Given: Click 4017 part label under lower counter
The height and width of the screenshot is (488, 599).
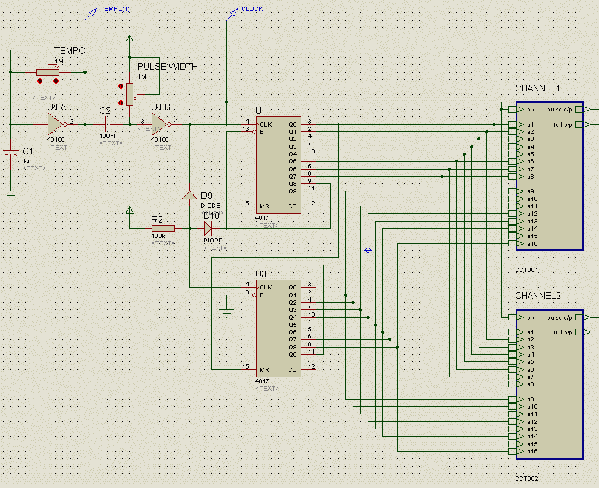Looking at the screenshot, I should point(262,381).
